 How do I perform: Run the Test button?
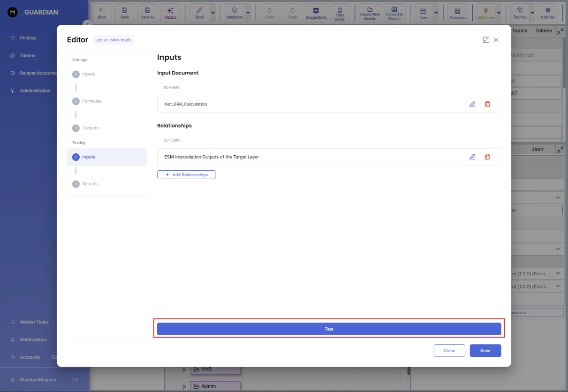click(329, 329)
